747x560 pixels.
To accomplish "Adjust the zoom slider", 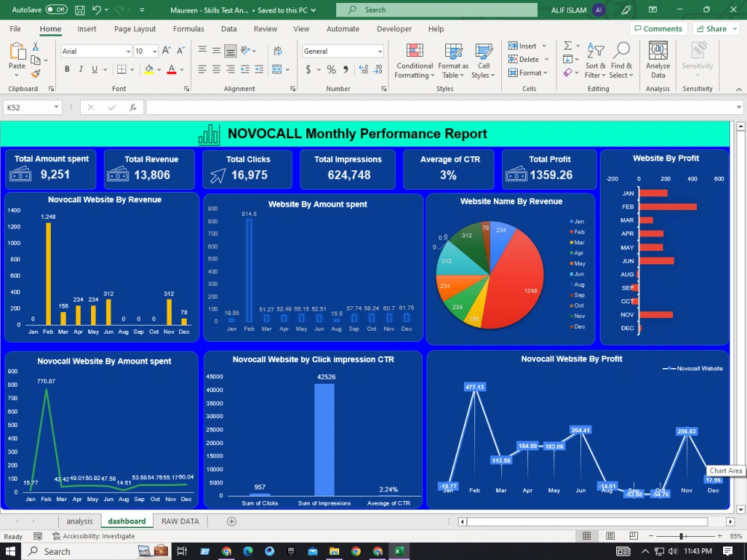I will coord(682,535).
